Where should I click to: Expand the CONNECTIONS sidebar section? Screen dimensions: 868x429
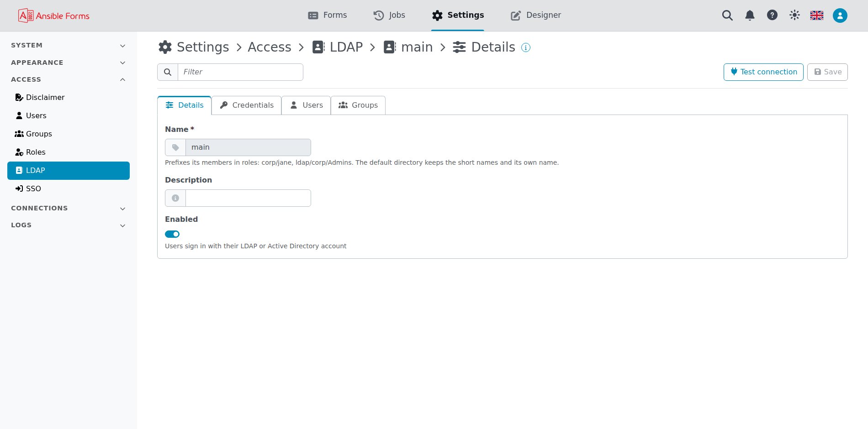point(69,208)
